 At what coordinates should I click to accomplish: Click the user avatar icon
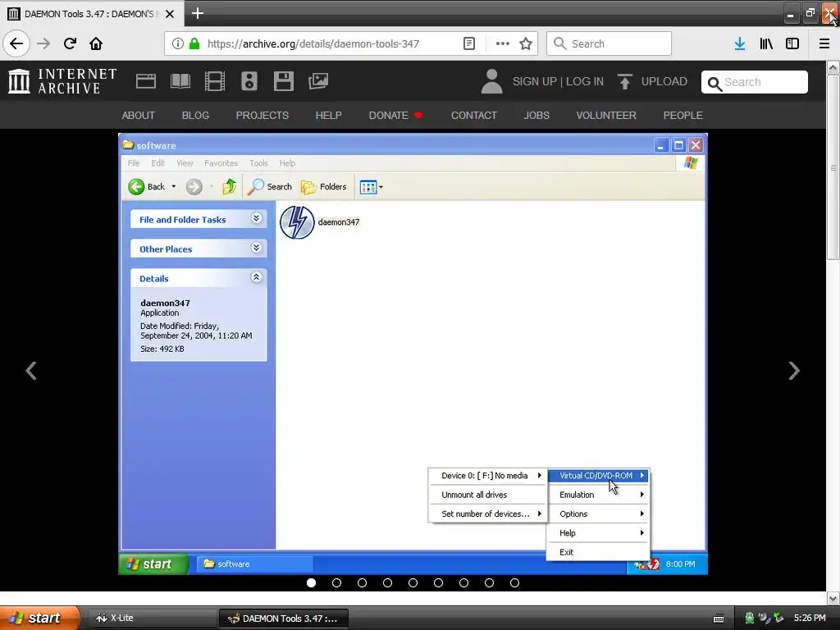pyautogui.click(x=491, y=81)
